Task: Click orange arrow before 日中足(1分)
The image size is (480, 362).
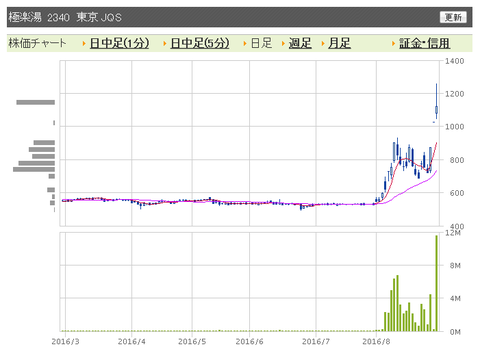Action: click(84, 44)
